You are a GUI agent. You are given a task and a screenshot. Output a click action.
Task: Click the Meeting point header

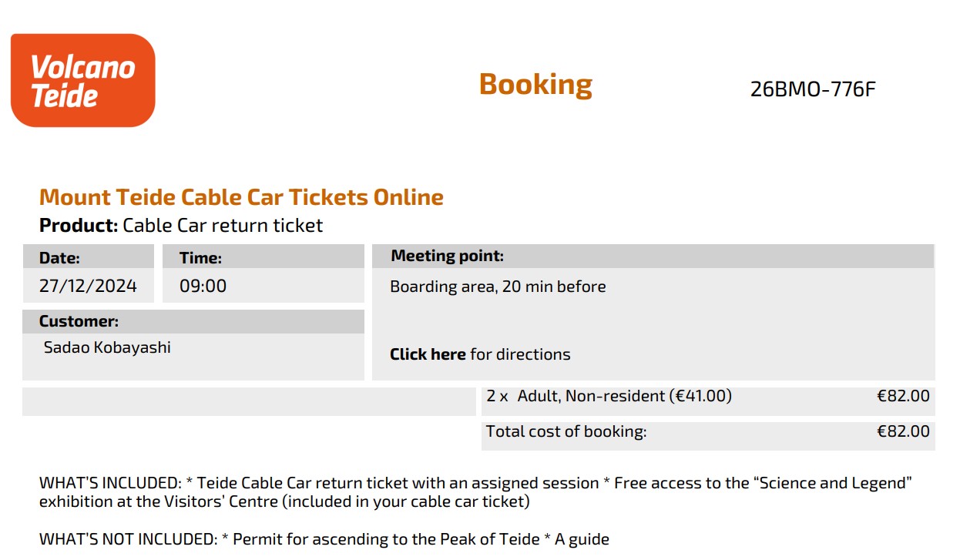pos(653,257)
